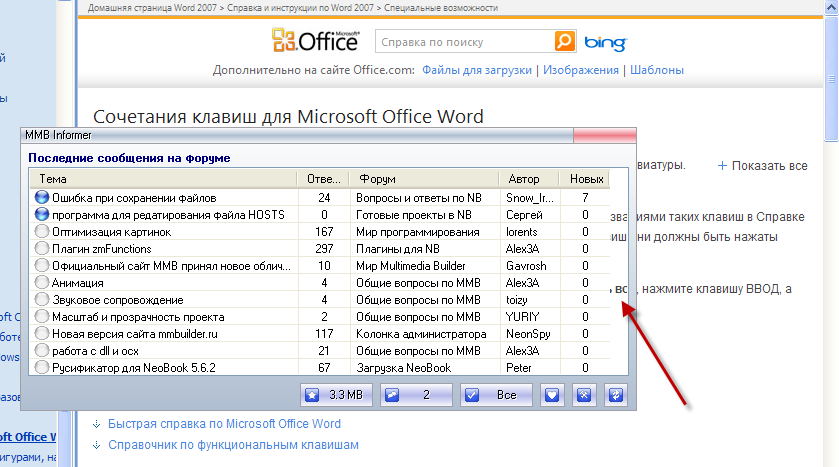Click the checkmark 'Все' button
This screenshot has height=467, width=839.
tap(496, 395)
